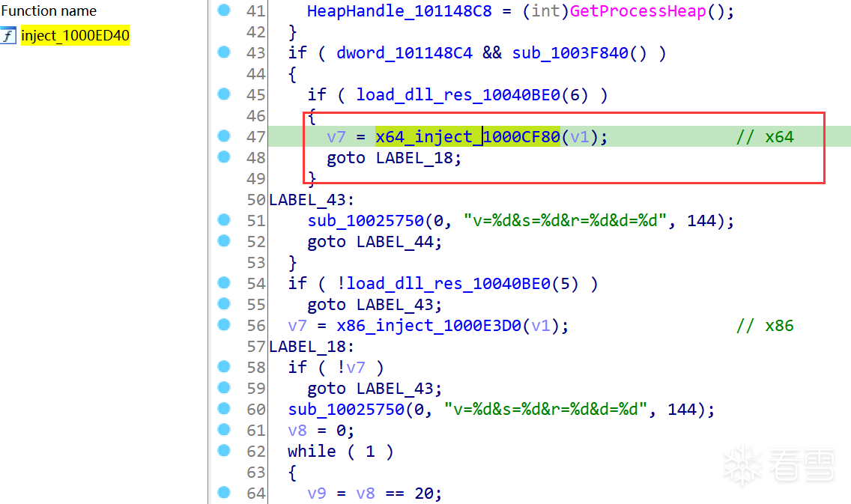This screenshot has width=851, height=504.
Task: Toggle breakpoint dot on line 54
Action: [223, 282]
